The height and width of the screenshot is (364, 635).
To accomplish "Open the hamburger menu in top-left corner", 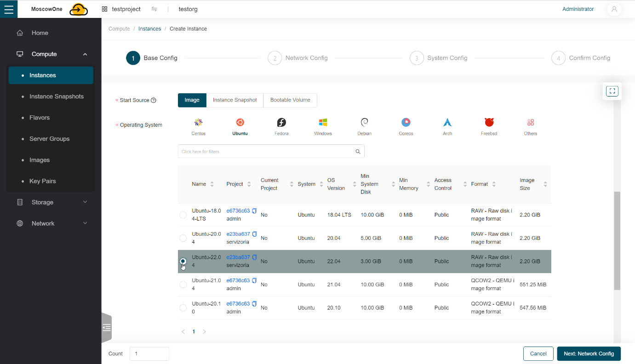I will tap(9, 9).
